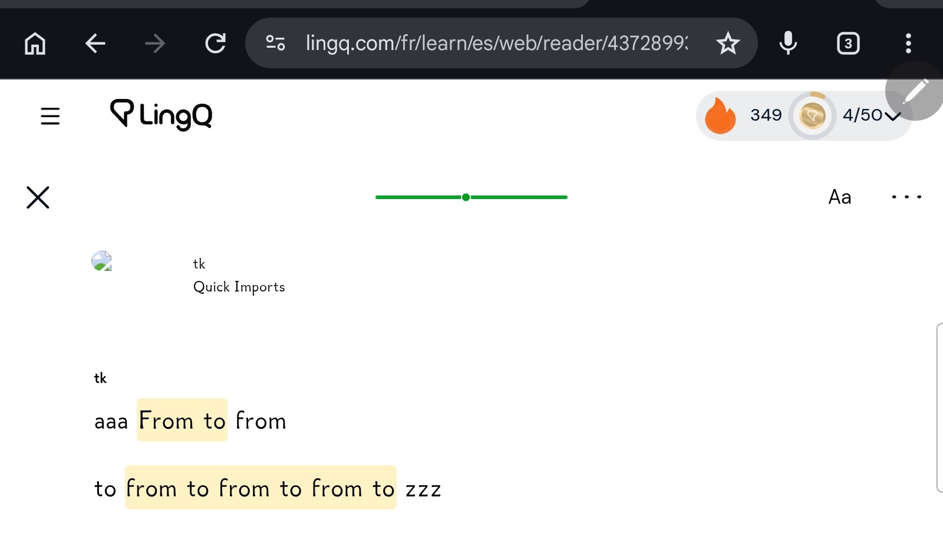Close the lesson reader with X
The image size is (943, 560).
38,197
